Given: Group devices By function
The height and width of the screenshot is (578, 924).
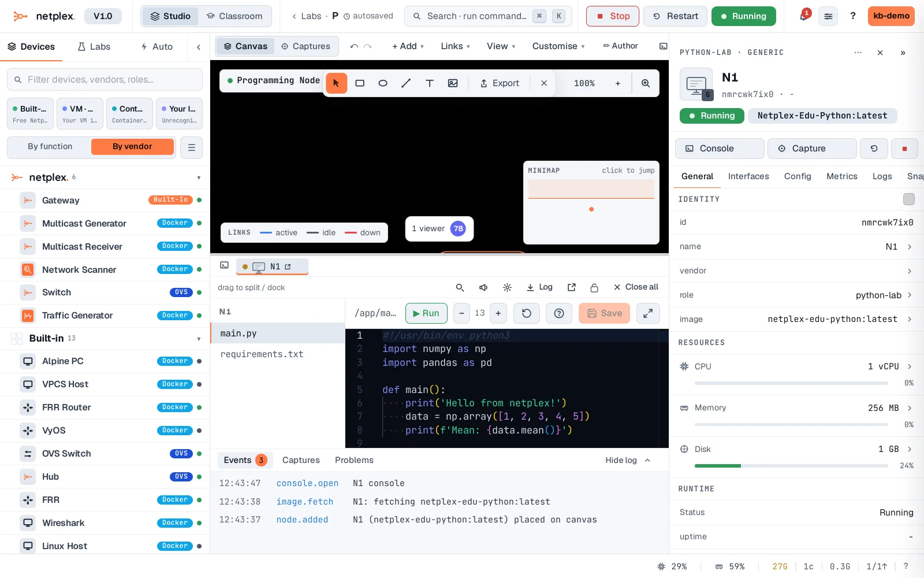Looking at the screenshot, I should [x=50, y=147].
